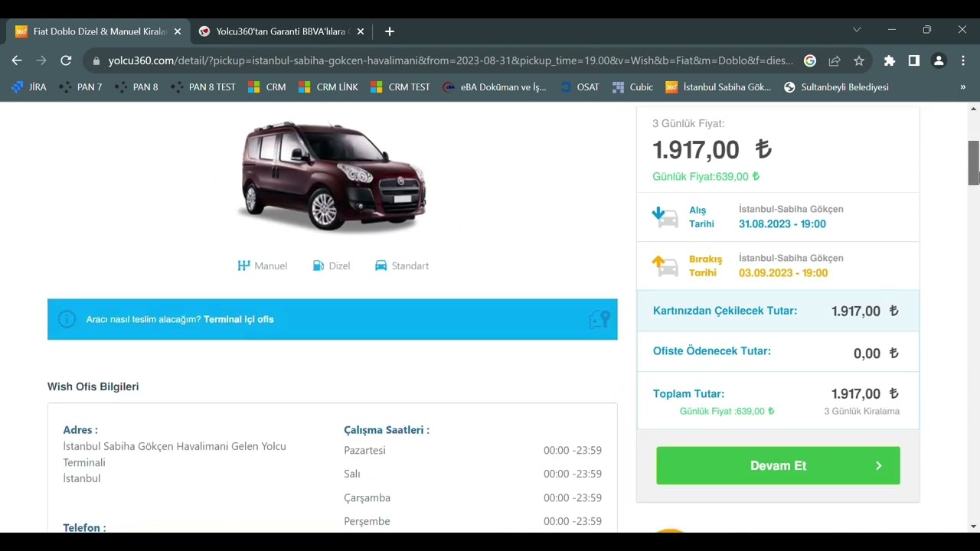Click the Dizel fuel pump icon
The image size is (980, 551).
point(318,266)
